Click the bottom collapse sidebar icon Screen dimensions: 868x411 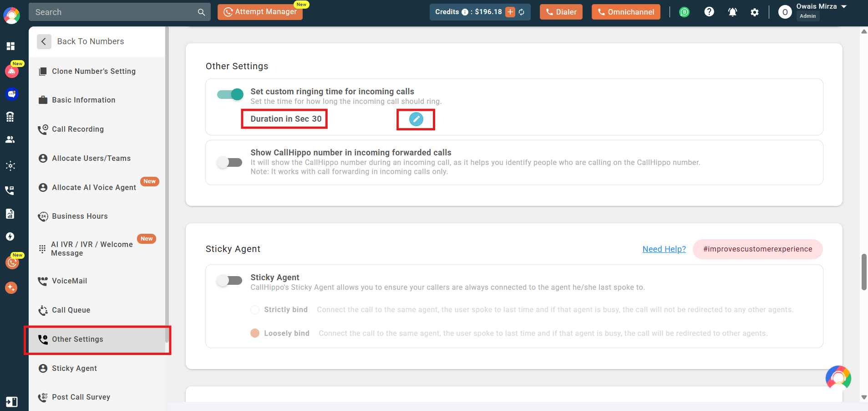pos(11,401)
